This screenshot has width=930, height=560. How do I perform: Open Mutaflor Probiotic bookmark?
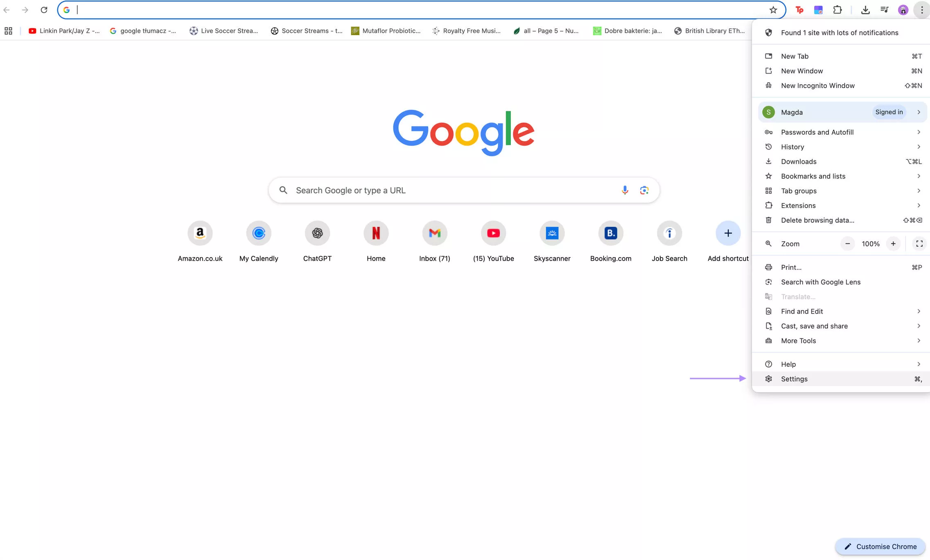click(x=386, y=31)
